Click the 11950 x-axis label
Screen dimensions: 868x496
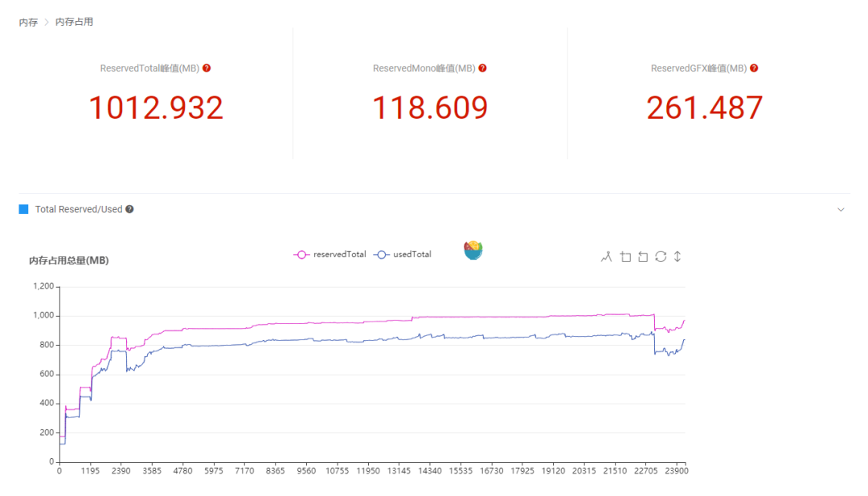[368, 471]
